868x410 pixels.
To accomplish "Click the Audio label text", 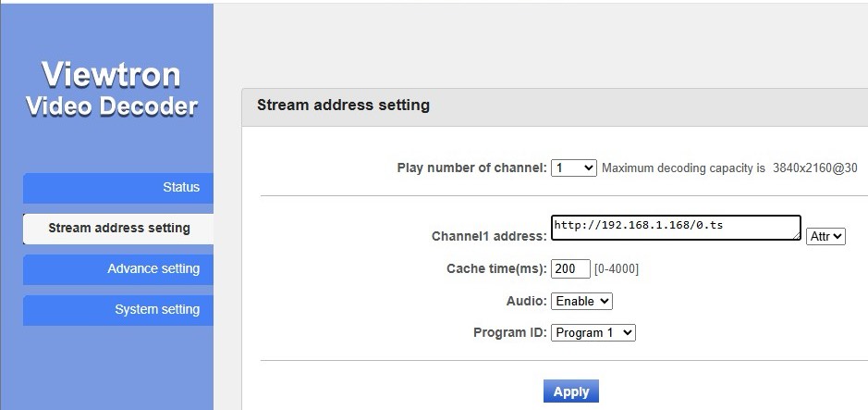I will click(x=520, y=301).
